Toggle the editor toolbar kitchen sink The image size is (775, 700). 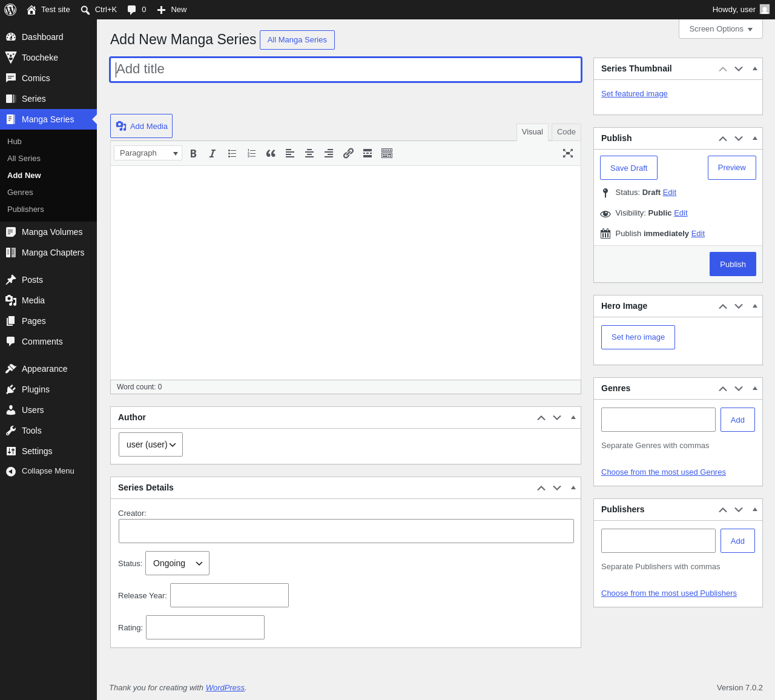[x=387, y=153]
